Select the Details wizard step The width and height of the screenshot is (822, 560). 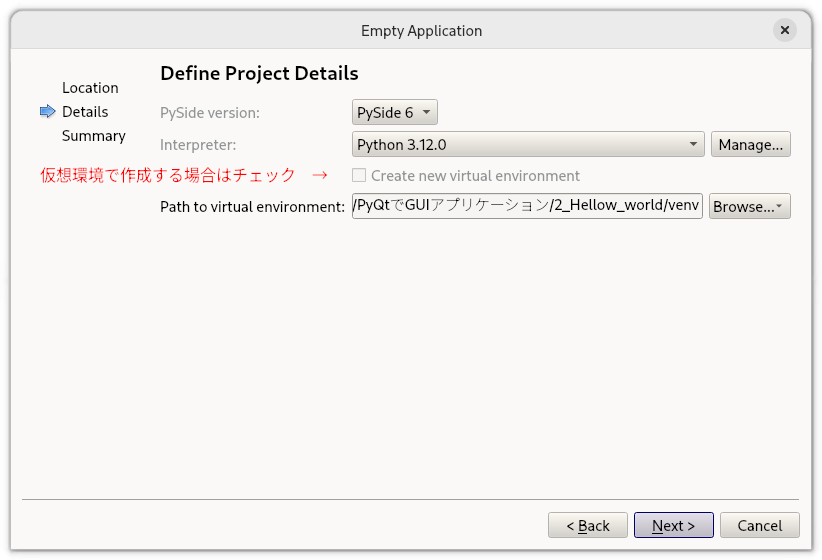[85, 112]
